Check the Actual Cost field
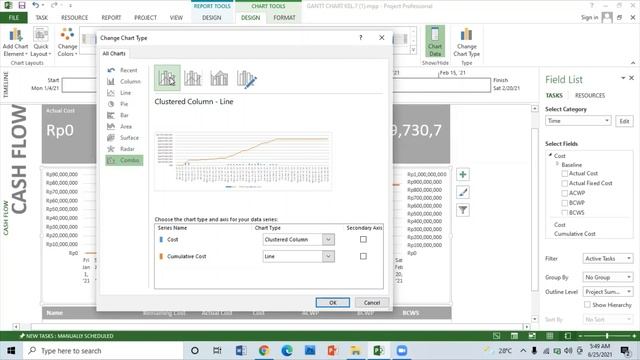Image resolution: width=640 pixels, height=360 pixels. coord(564,173)
